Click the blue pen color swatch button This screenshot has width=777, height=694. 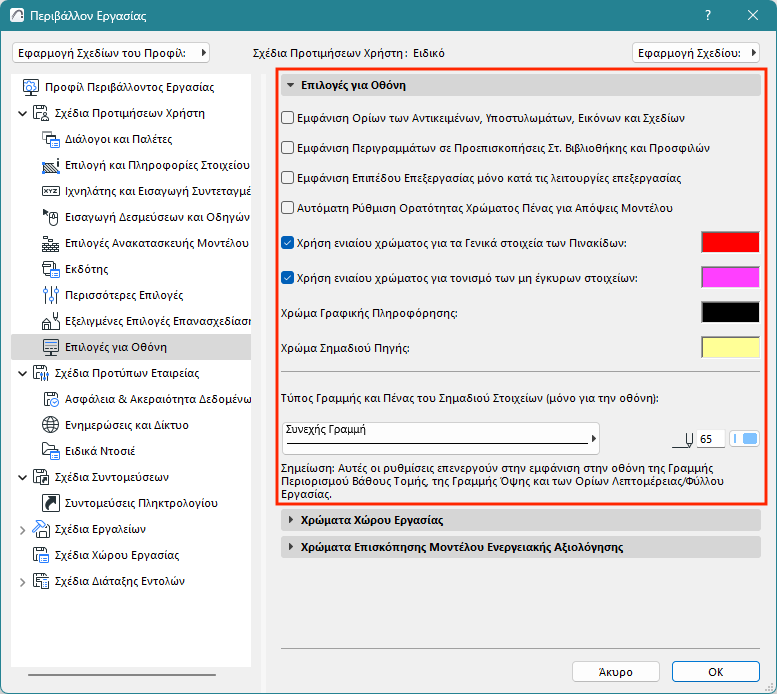(x=744, y=439)
